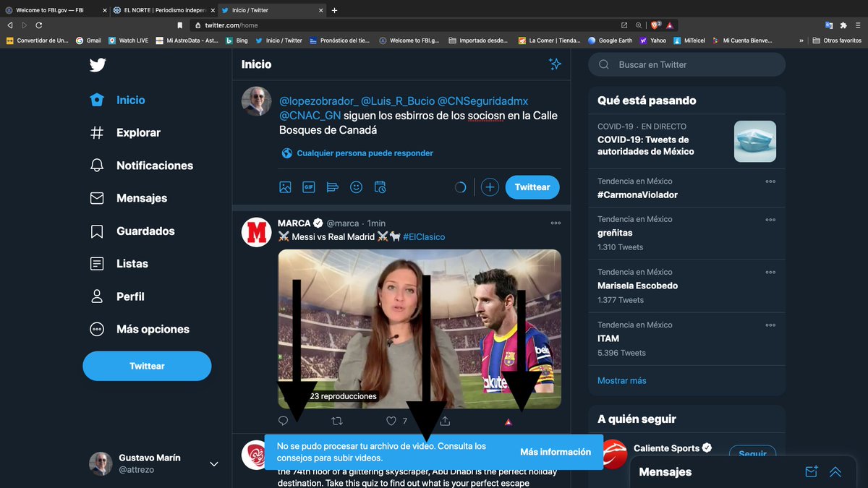Reload the page in the browser

click(x=39, y=25)
